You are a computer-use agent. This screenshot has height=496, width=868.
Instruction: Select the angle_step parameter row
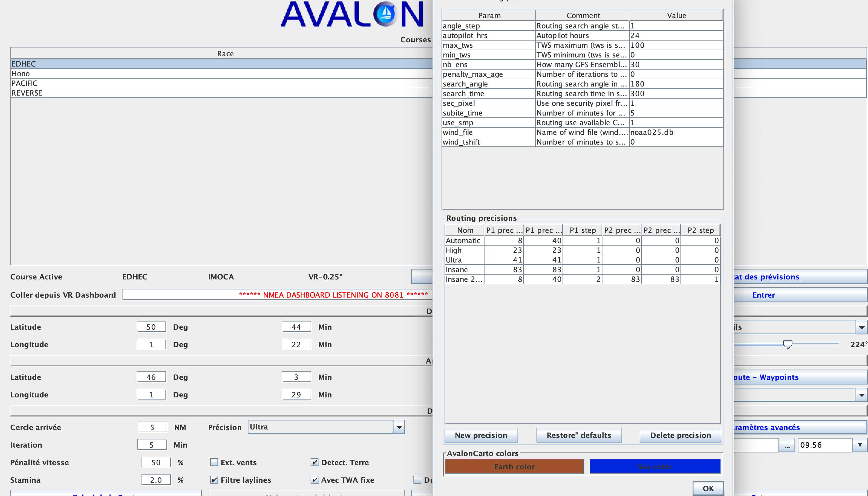(582, 26)
